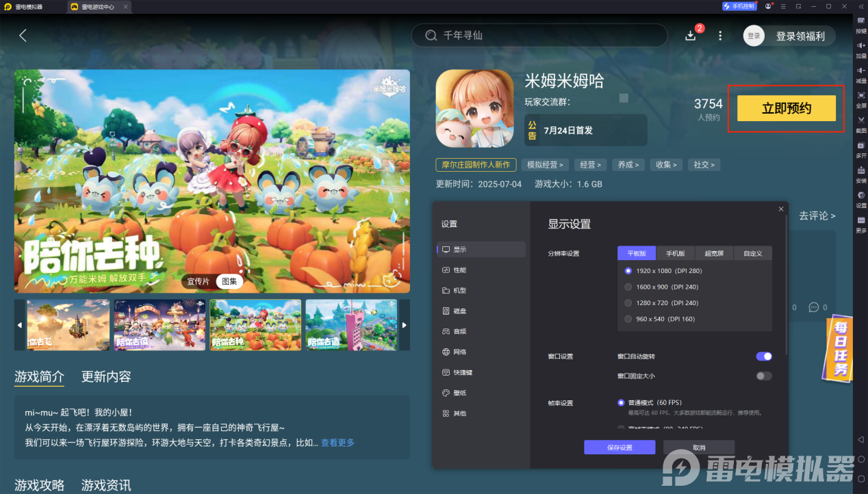
Task: Click the user account icon in title bar
Action: (768, 6)
